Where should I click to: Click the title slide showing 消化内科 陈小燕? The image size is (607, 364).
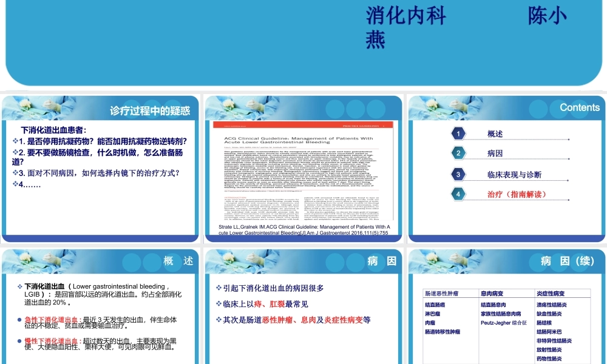pos(303,42)
